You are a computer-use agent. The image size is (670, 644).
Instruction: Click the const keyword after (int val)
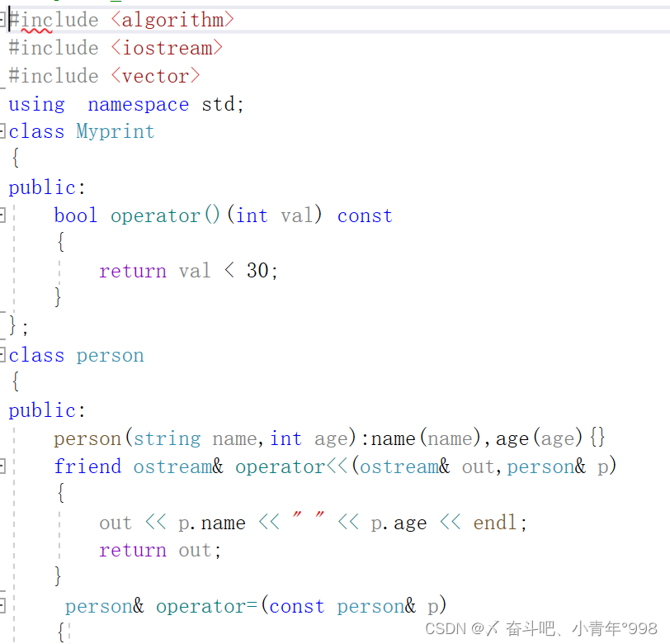(365, 215)
